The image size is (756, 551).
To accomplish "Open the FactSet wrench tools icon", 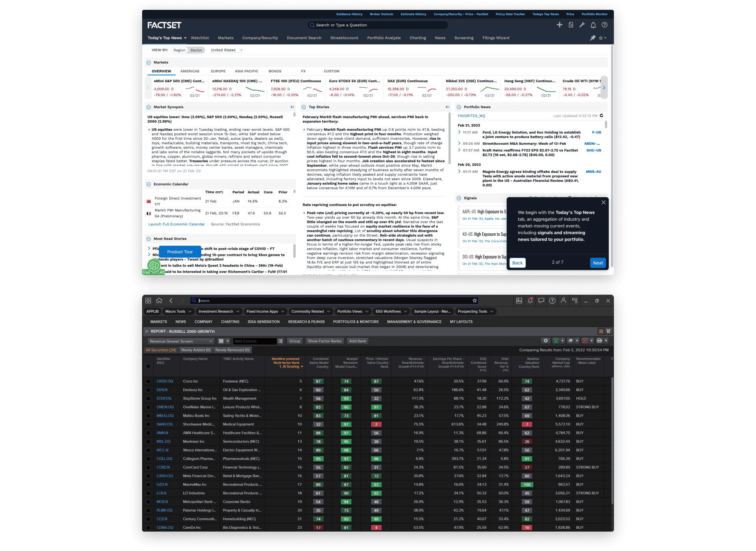I will (582, 25).
